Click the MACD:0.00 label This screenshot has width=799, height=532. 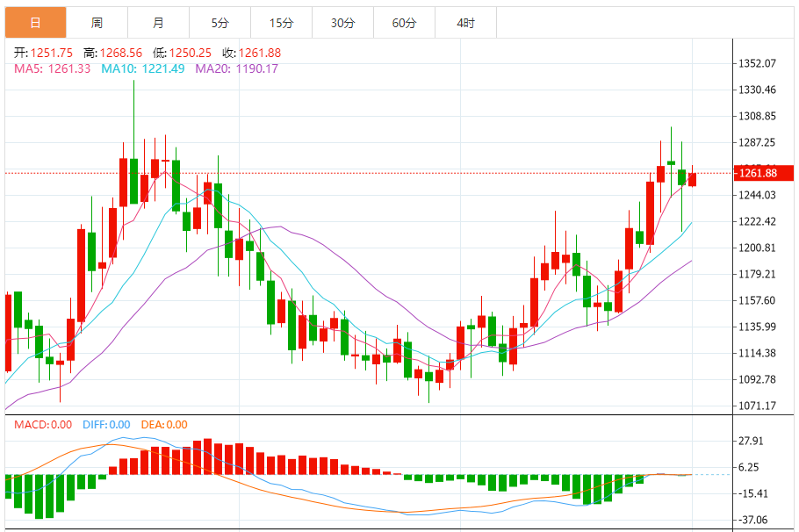coord(43,425)
